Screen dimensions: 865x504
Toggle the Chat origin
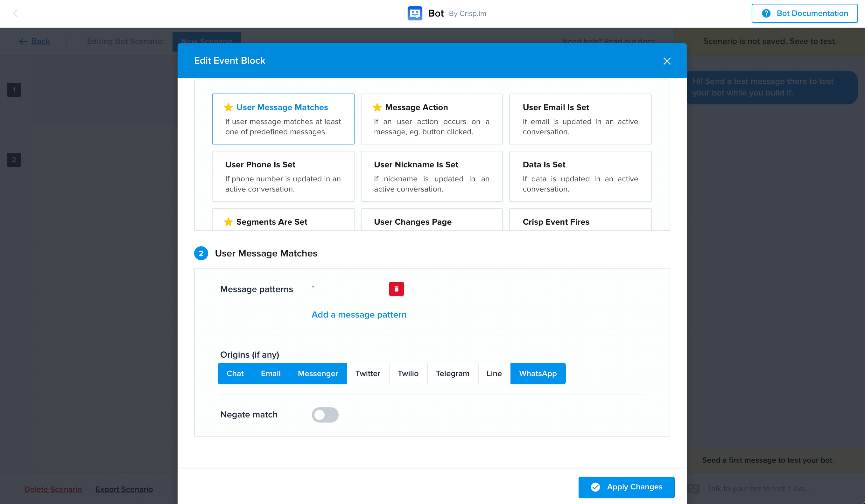pos(235,373)
